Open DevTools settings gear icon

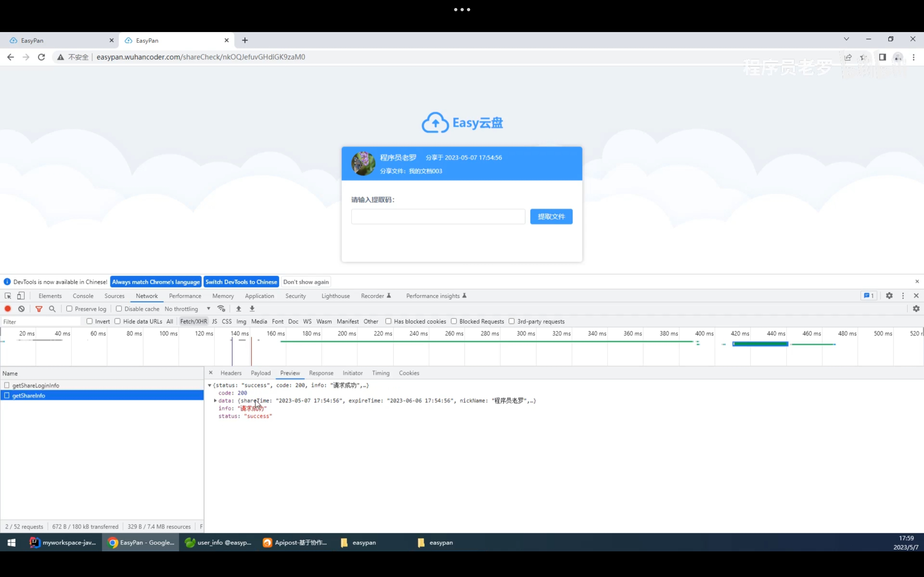click(889, 296)
